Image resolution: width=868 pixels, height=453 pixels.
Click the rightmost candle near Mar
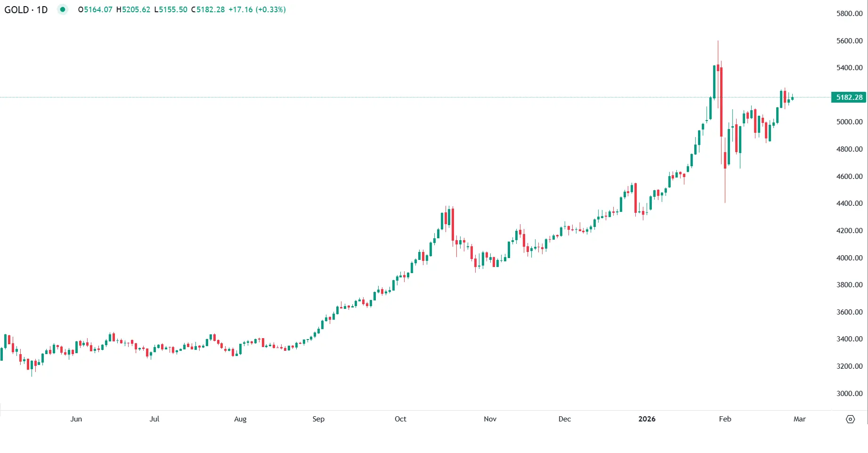tap(792, 97)
